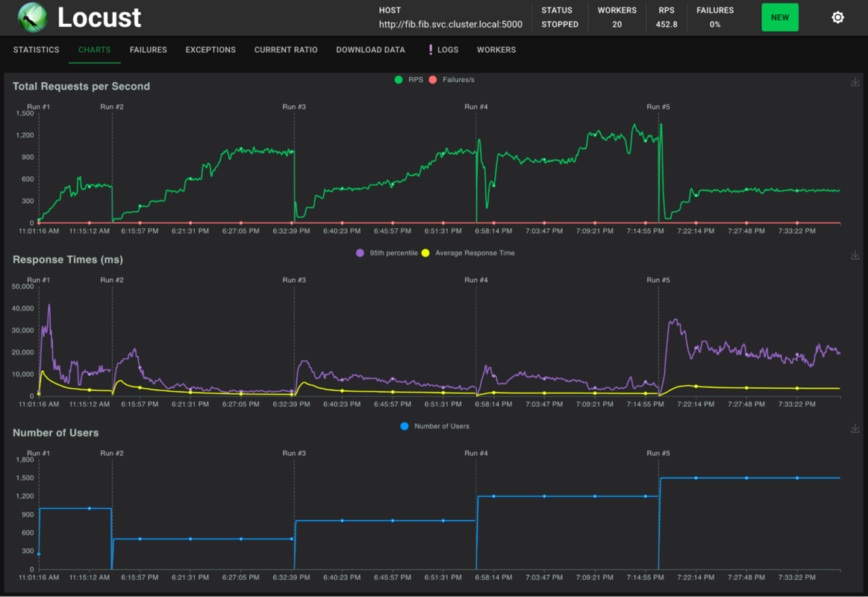Download the Number of Users chart image
This screenshot has width=868, height=597.
855,428
